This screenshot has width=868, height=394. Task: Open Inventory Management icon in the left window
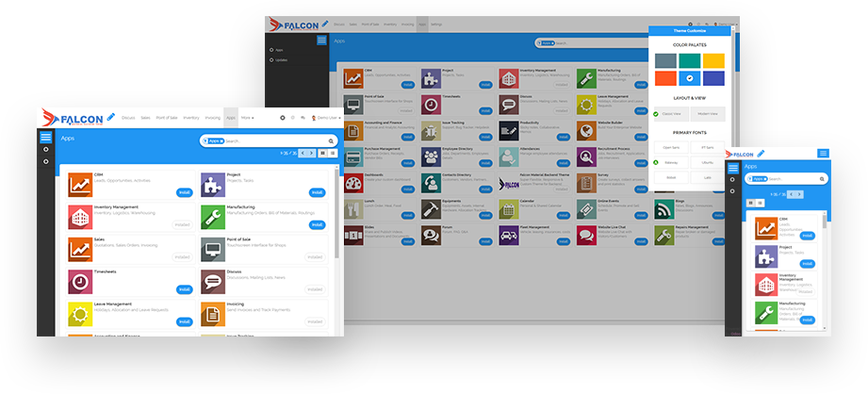tap(80, 217)
